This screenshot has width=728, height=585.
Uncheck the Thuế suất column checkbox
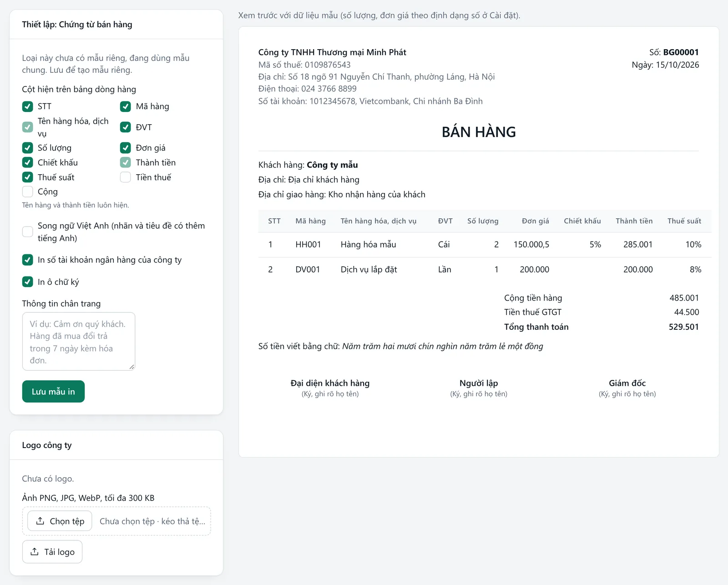point(28,177)
